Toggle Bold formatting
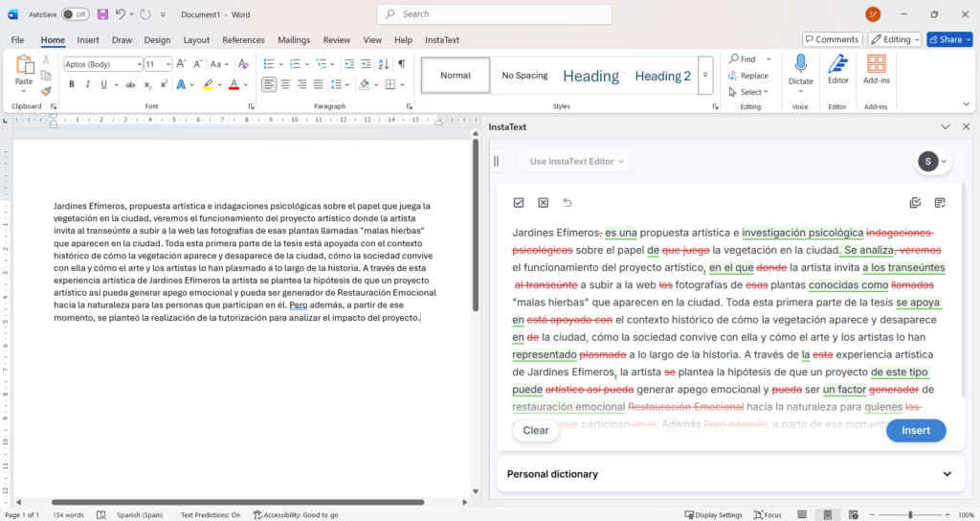This screenshot has width=980, height=521. click(70, 84)
